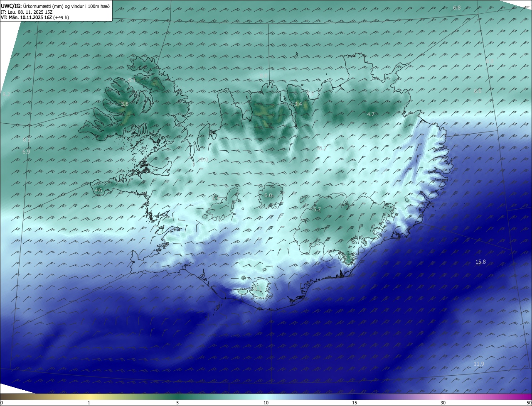
Task: Click the 'IT: Lau. 08. 11. 2025 15Z' line
Action: (26, 12)
